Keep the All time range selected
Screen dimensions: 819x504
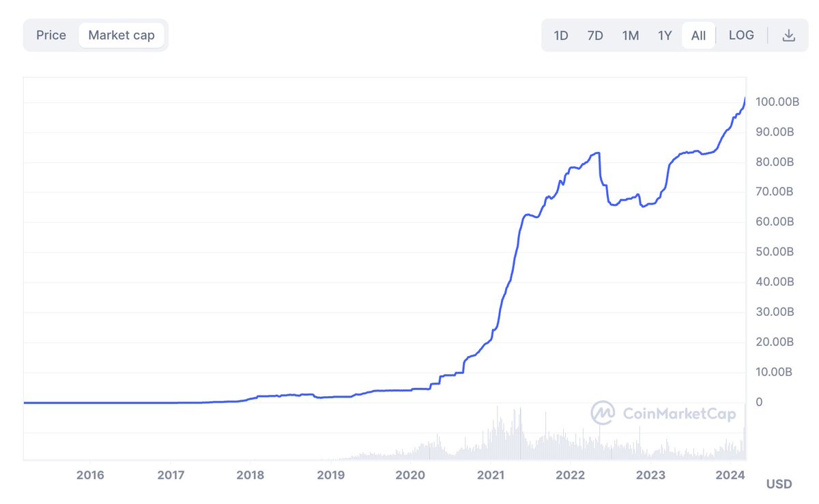(698, 35)
